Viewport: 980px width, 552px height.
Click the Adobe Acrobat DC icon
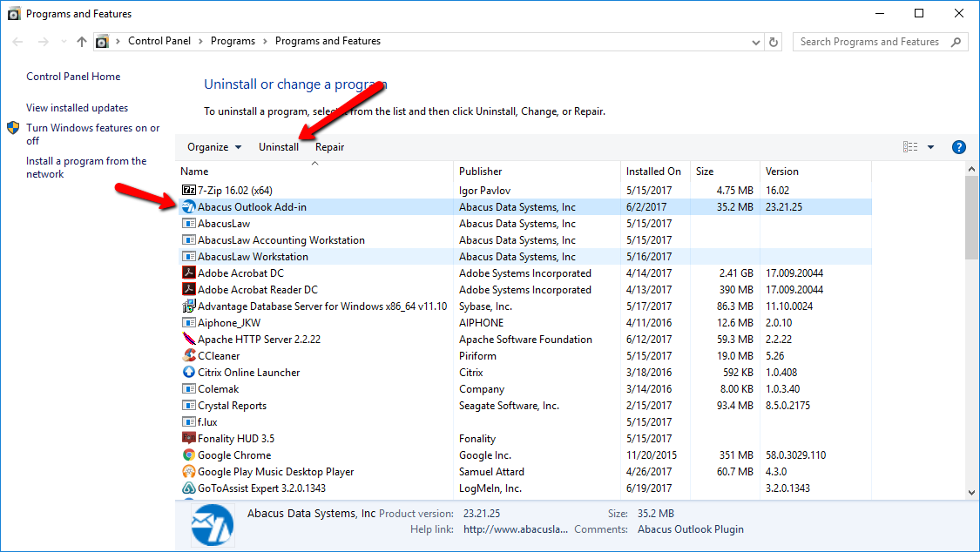click(x=189, y=273)
